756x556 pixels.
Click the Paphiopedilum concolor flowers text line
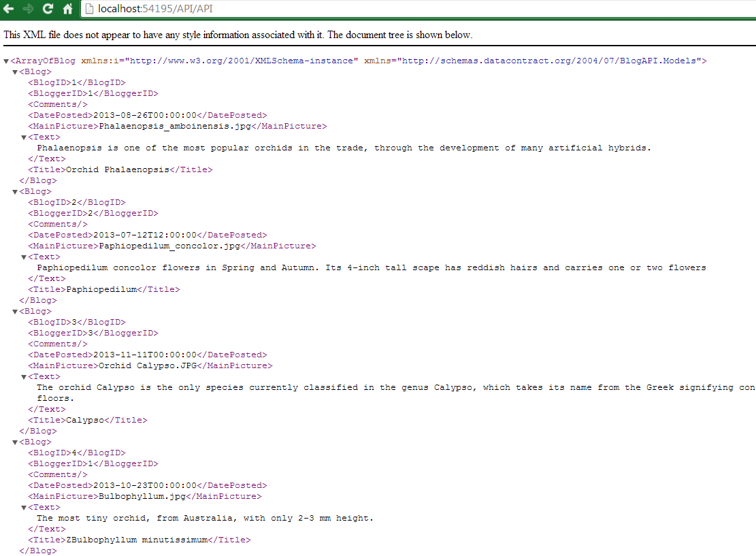pyautogui.click(x=372, y=267)
